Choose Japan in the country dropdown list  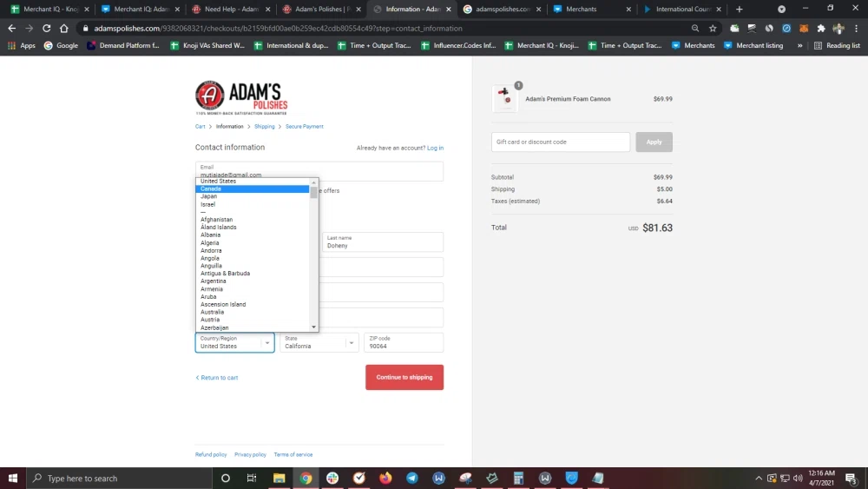(209, 196)
